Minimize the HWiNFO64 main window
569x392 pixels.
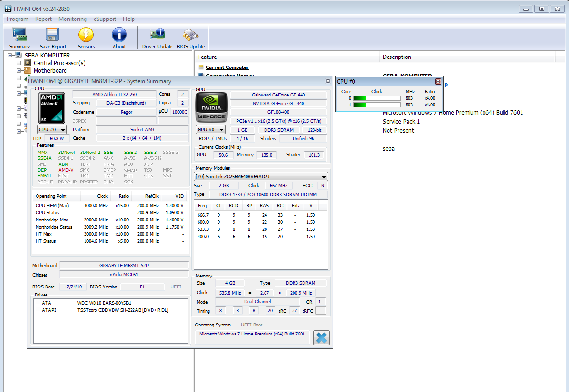coord(526,9)
